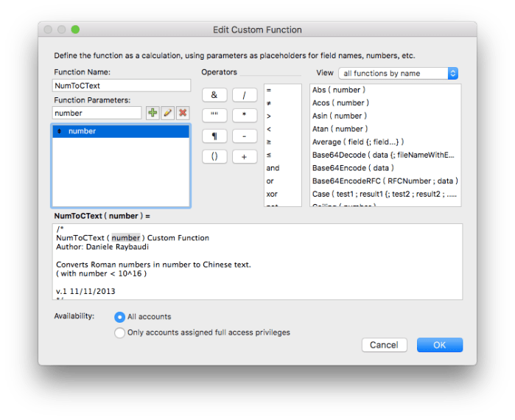Click the green plus add parameter icon
The image size is (515, 420).
click(x=153, y=113)
